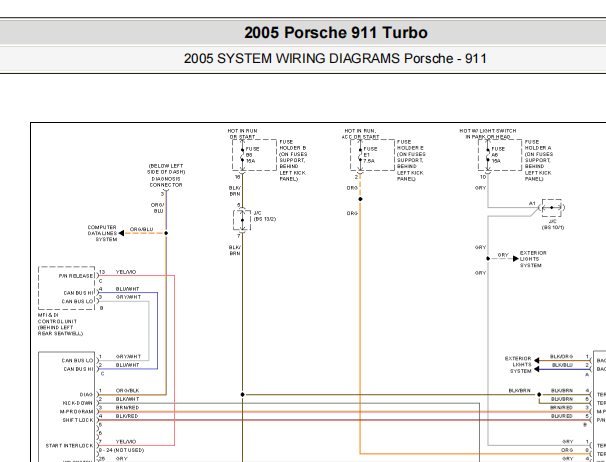
Task: Click the "KICK-DOWN" terminal label
Action: click(x=78, y=403)
